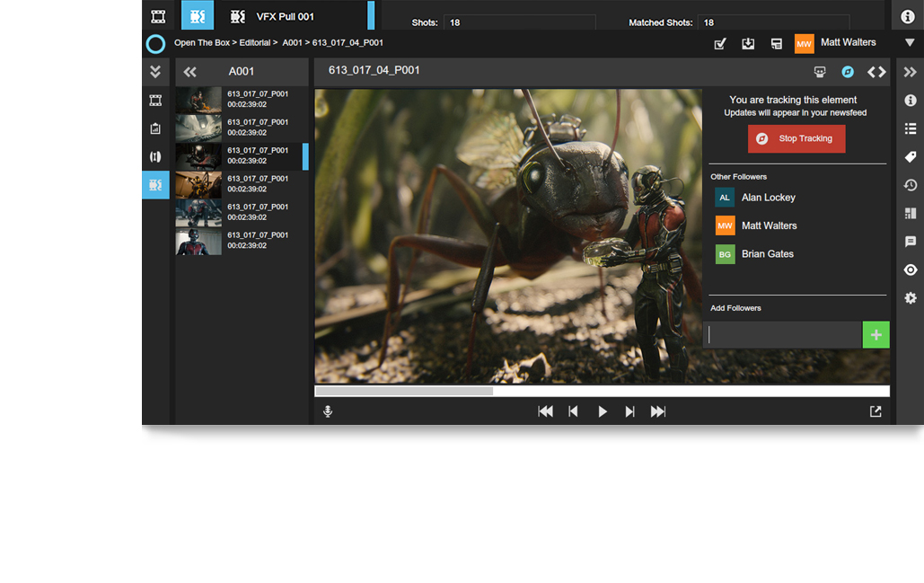Screen dimensions: 924x583
Task: Select the third highlighted clip thumbnail
Action: coord(198,156)
